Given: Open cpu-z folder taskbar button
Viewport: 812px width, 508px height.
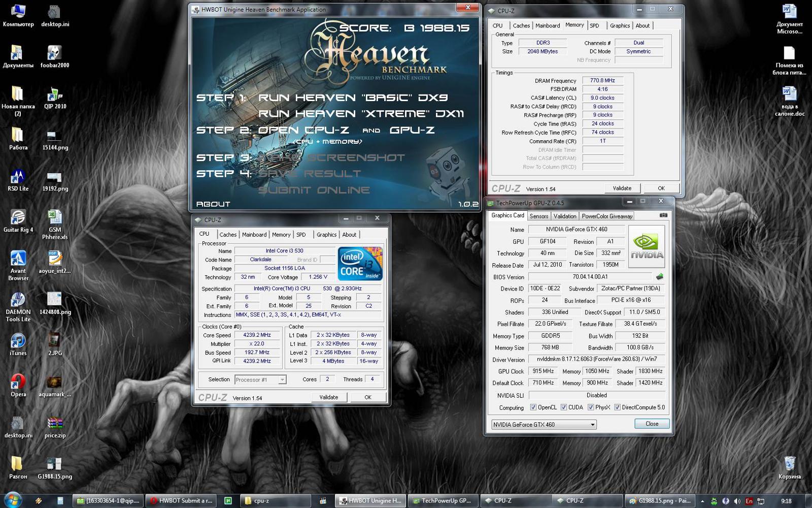Looking at the screenshot, I should [277, 501].
